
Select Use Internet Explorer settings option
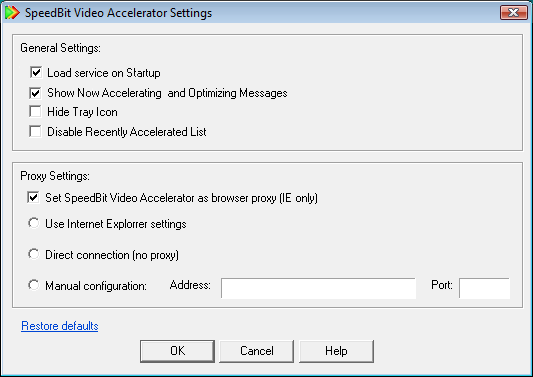(x=34, y=223)
